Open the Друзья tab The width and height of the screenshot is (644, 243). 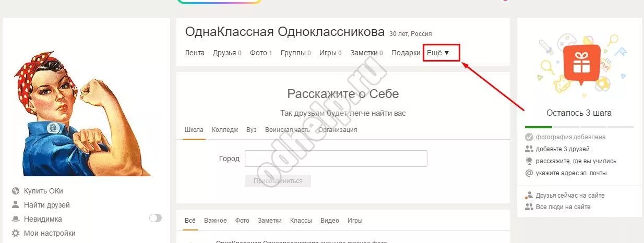tap(227, 53)
